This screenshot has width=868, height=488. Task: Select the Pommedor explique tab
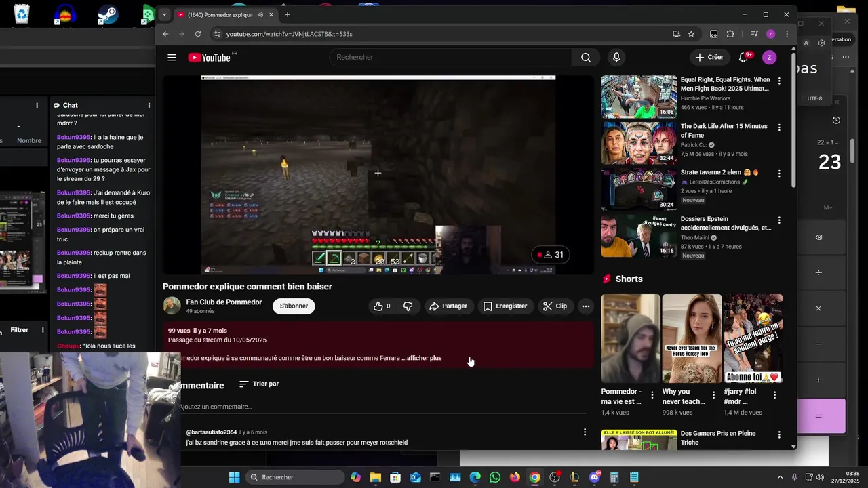pyautogui.click(x=220, y=14)
